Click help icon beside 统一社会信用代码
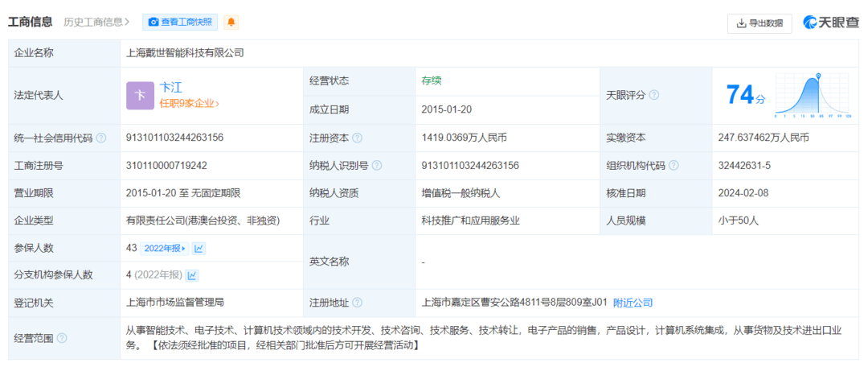868x371 pixels. tap(100, 138)
